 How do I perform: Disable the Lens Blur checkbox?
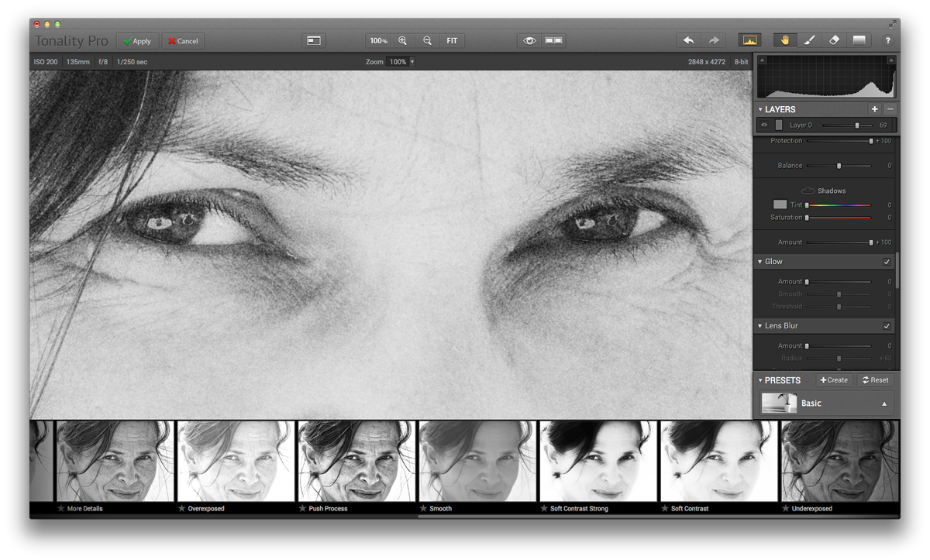coord(887,326)
